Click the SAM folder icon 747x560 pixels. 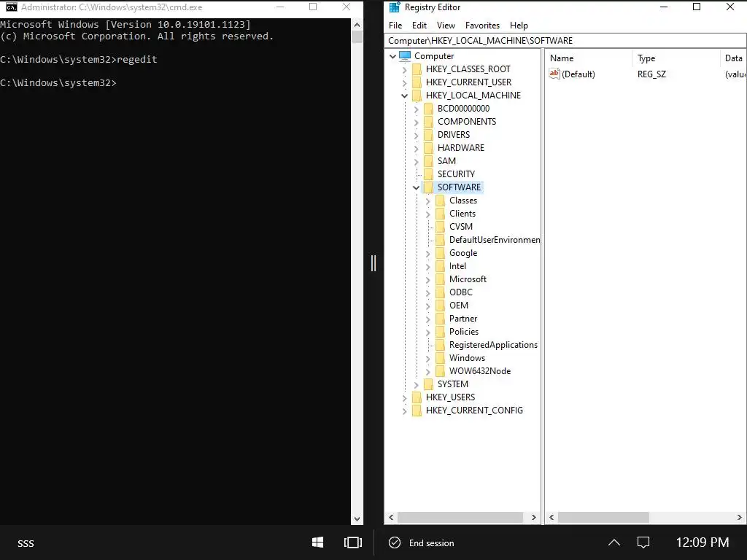(x=428, y=161)
